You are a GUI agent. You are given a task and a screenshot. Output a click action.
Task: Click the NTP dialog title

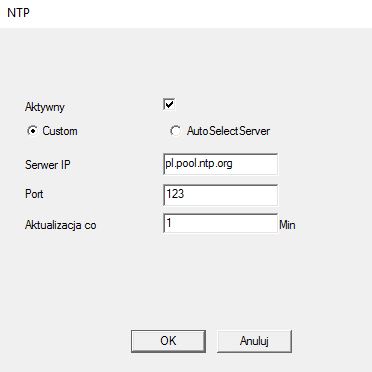(x=18, y=13)
